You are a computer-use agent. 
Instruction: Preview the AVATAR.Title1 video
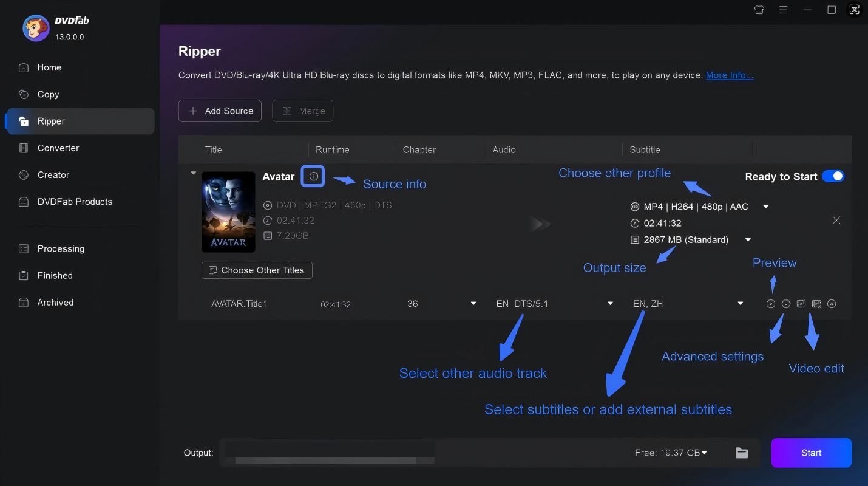(x=771, y=304)
